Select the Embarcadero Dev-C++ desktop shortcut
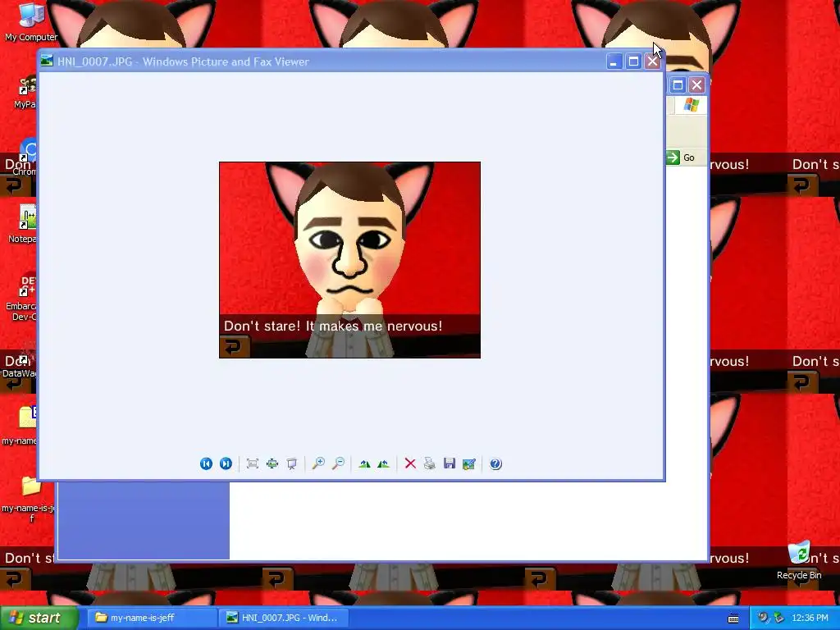 (21, 298)
